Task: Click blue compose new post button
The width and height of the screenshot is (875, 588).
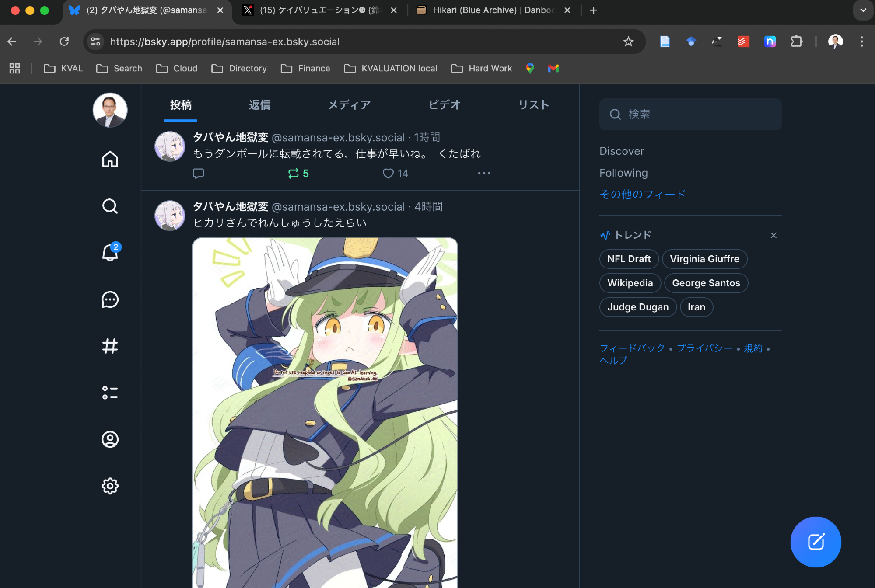Action: (x=815, y=542)
